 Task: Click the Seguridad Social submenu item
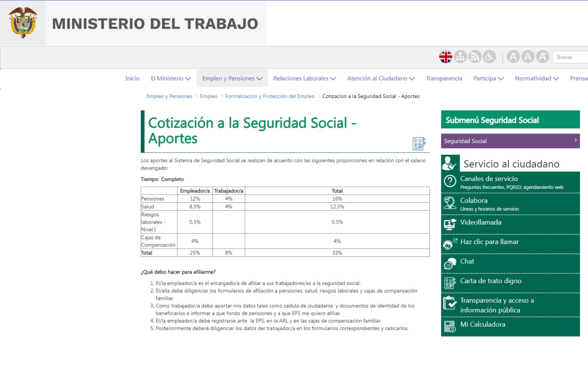[x=509, y=141]
